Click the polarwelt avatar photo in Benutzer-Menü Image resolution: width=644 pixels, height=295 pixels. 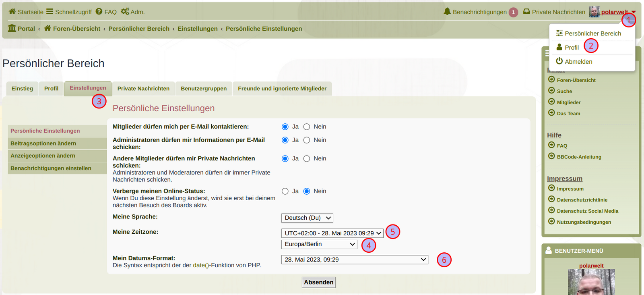coord(591,283)
